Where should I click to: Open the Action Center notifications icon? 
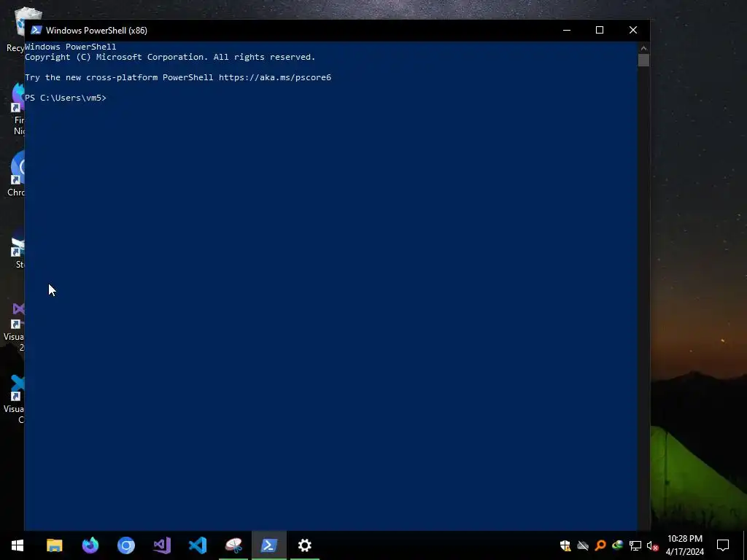tap(723, 545)
